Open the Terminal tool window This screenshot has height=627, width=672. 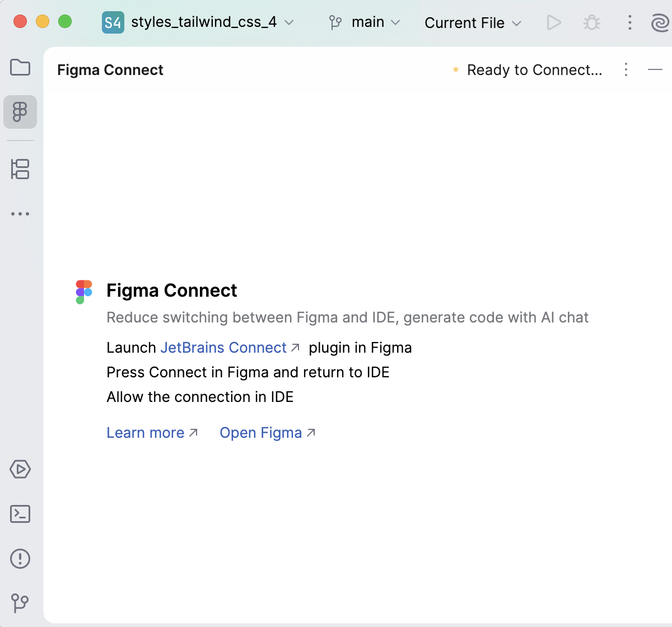[x=20, y=514]
